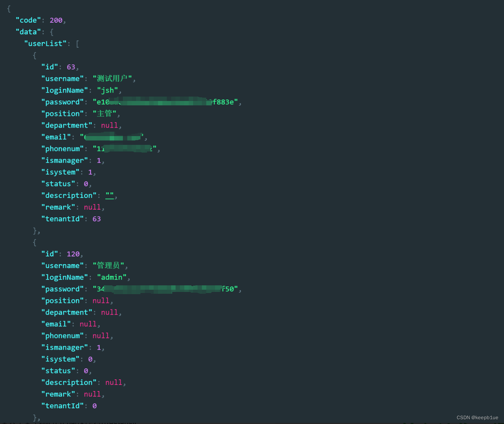504x424 pixels.
Task: Click the "remark" key in the jsh object
Action: (x=58, y=207)
